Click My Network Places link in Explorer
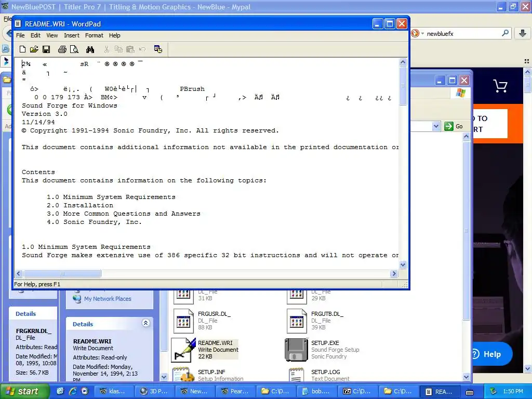 click(108, 299)
